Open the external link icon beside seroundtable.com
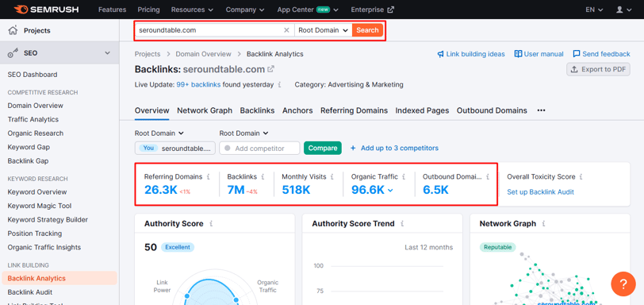The image size is (644, 305). coord(271,69)
